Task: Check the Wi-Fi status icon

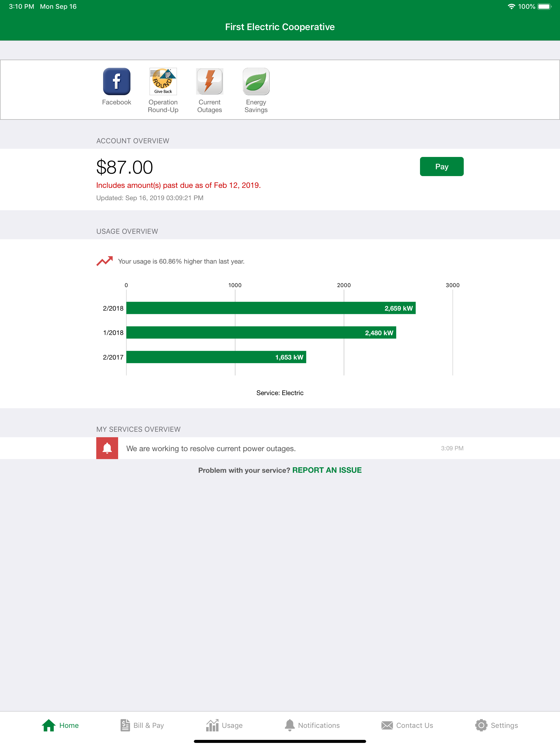Action: tap(511, 6)
